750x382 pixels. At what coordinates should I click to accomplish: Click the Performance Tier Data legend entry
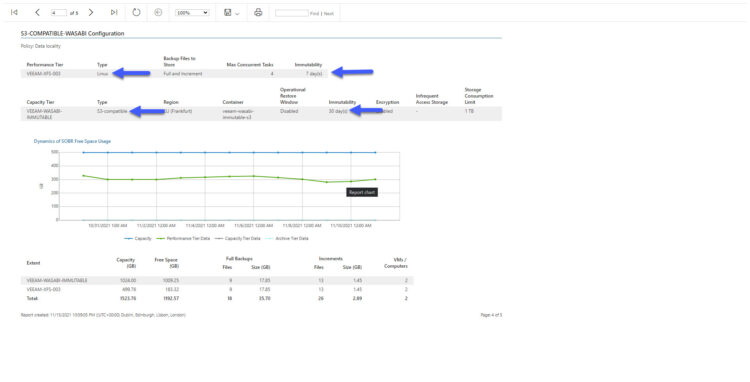[183, 239]
